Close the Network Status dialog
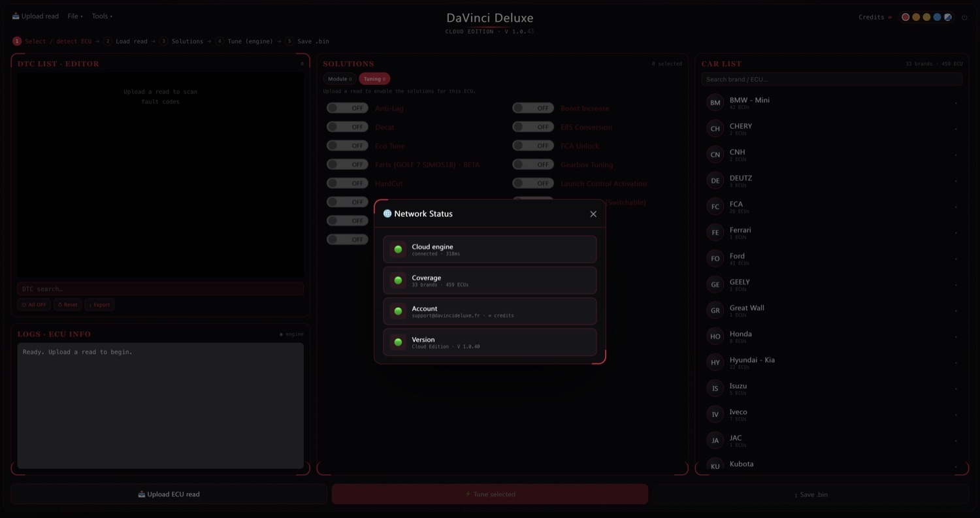The height and width of the screenshot is (518, 980). pos(593,214)
